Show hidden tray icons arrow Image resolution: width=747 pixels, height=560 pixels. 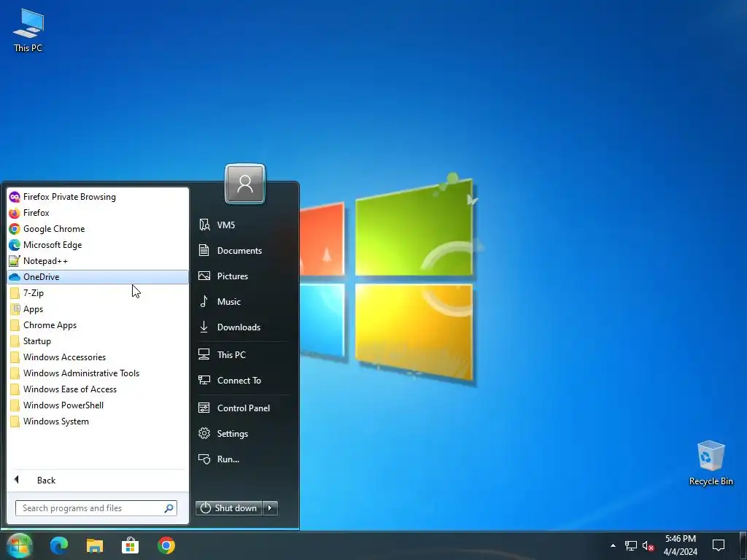[613, 545]
